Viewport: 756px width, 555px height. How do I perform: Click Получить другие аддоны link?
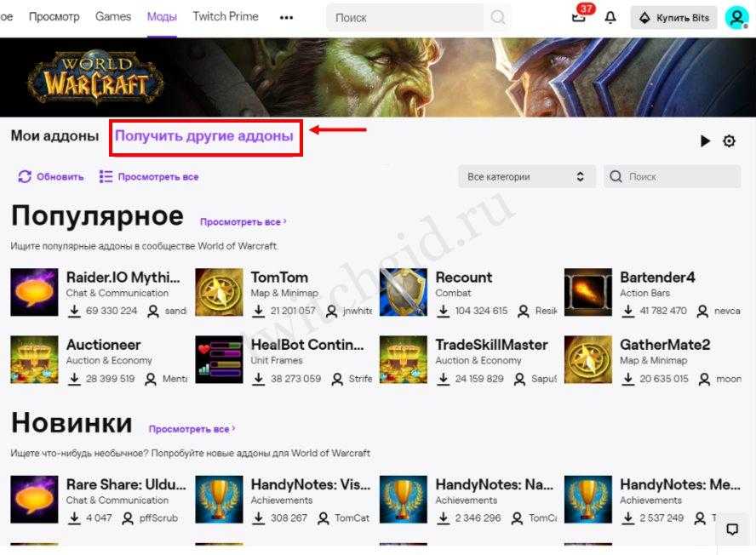(x=204, y=136)
